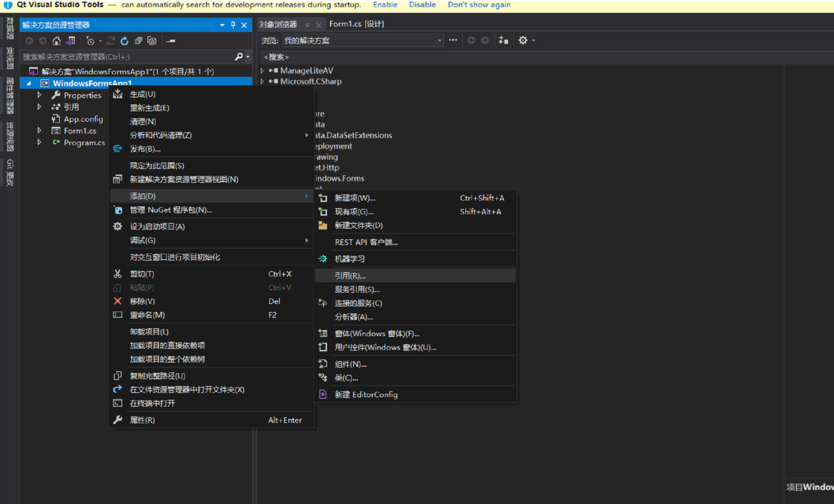
Task: Click the pending changes filter clock icon
Action: click(x=90, y=41)
